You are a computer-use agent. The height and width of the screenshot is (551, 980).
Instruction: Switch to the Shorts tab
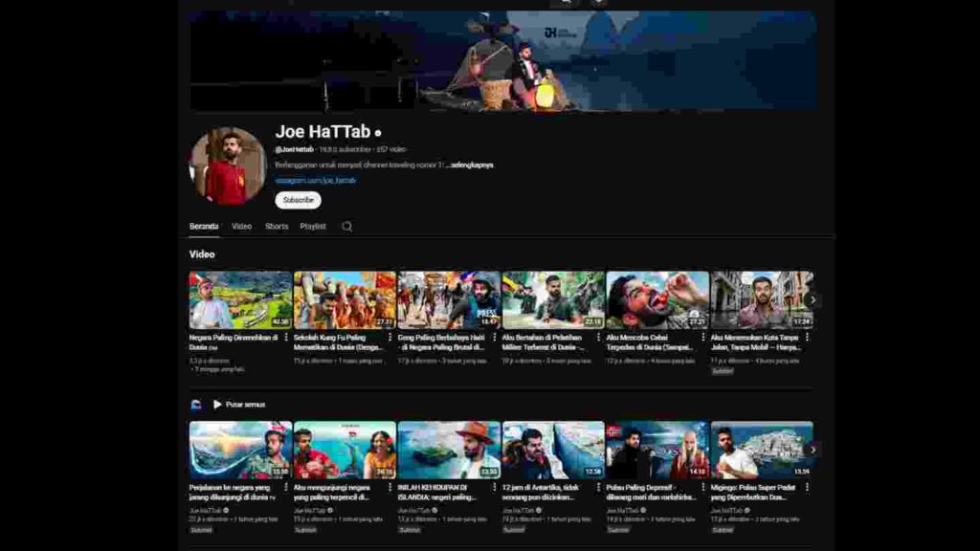[277, 227]
